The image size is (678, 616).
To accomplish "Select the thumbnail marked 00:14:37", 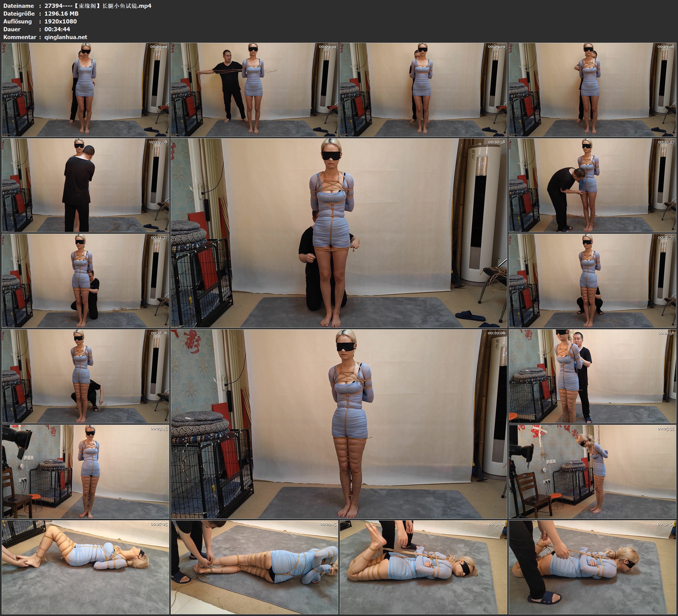I will (85, 281).
